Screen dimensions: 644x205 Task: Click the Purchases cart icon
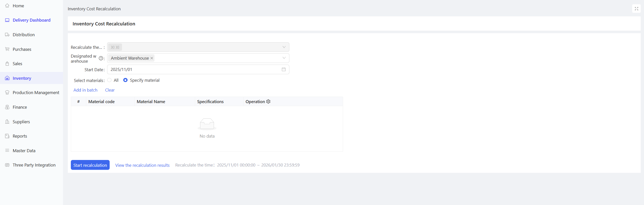(7, 49)
